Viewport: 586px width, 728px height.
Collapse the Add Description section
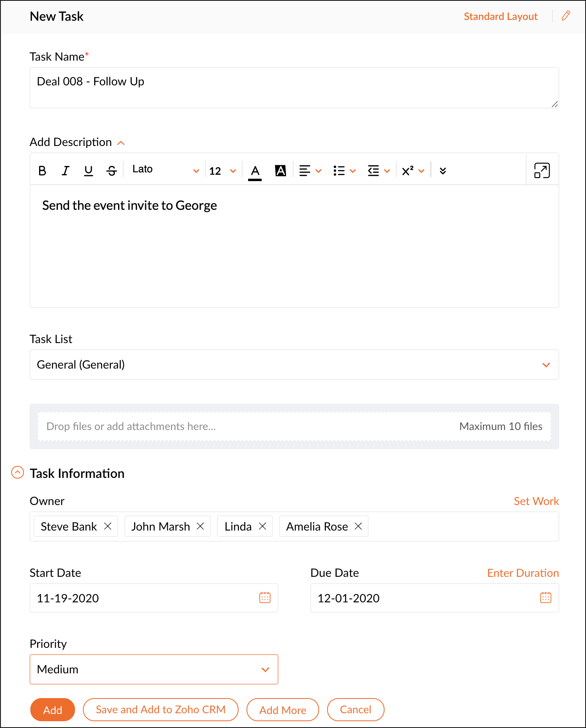tap(121, 143)
